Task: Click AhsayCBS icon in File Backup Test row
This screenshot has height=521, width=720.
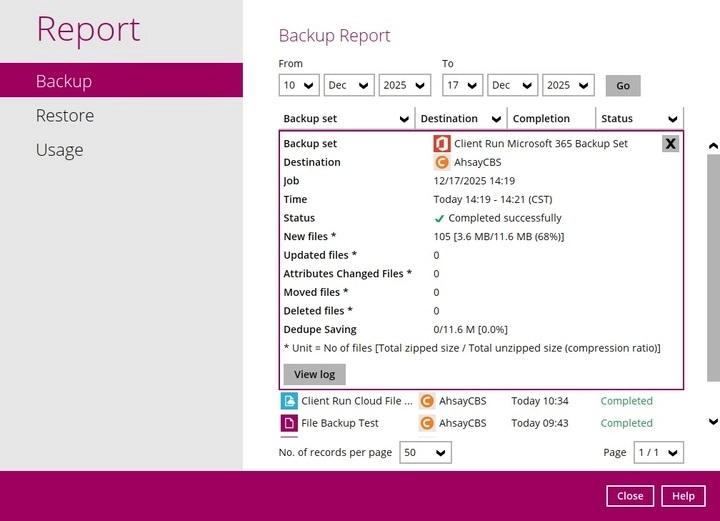Action: pyautogui.click(x=427, y=423)
